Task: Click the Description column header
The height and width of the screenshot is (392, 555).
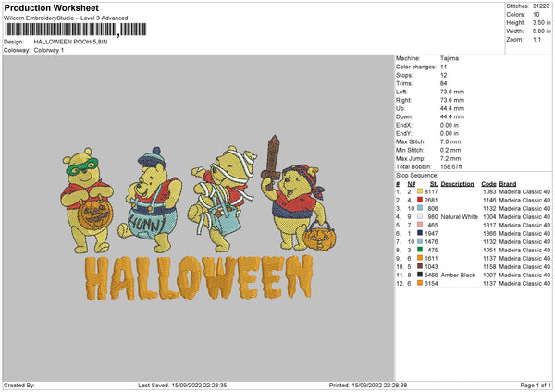Action: (x=457, y=183)
